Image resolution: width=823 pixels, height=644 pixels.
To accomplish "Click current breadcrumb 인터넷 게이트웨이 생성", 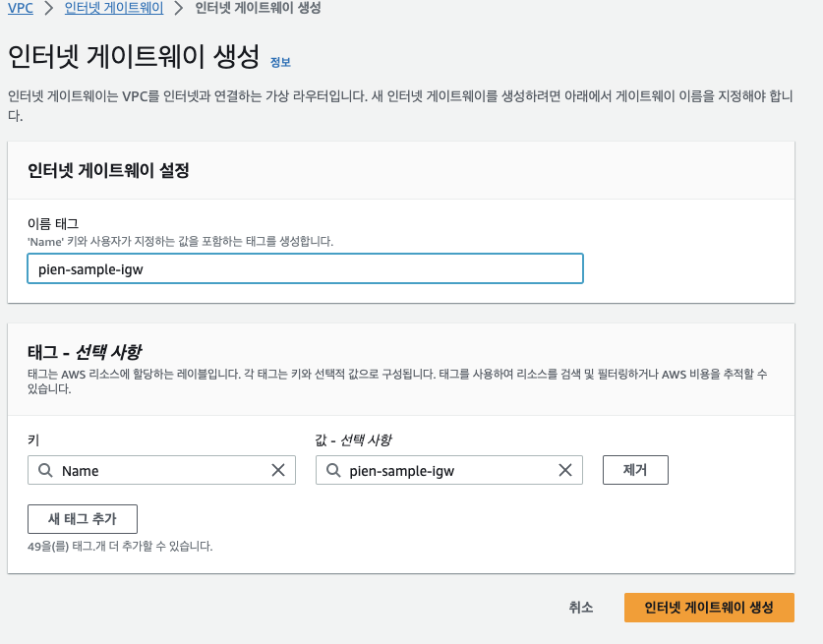I will [x=258, y=9].
